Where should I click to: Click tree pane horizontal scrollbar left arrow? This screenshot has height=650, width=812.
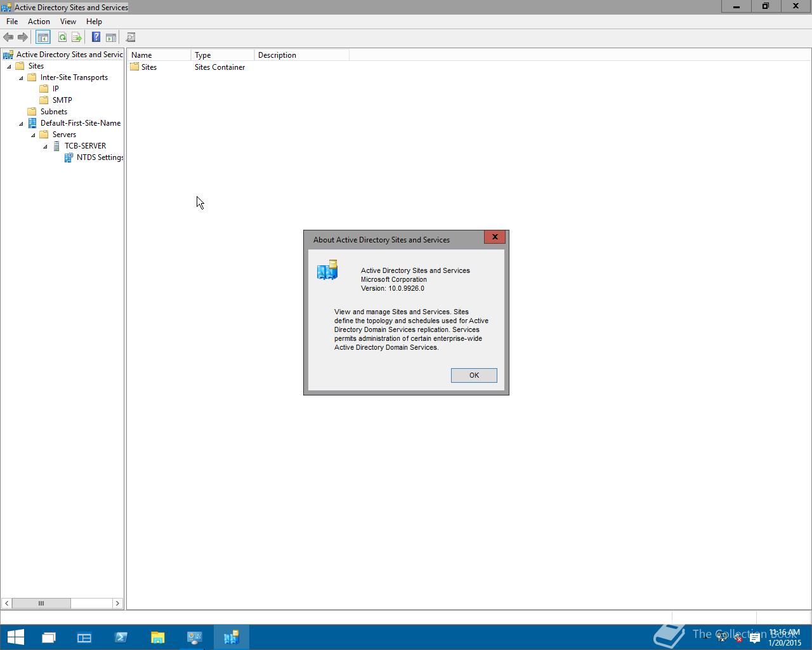point(6,603)
